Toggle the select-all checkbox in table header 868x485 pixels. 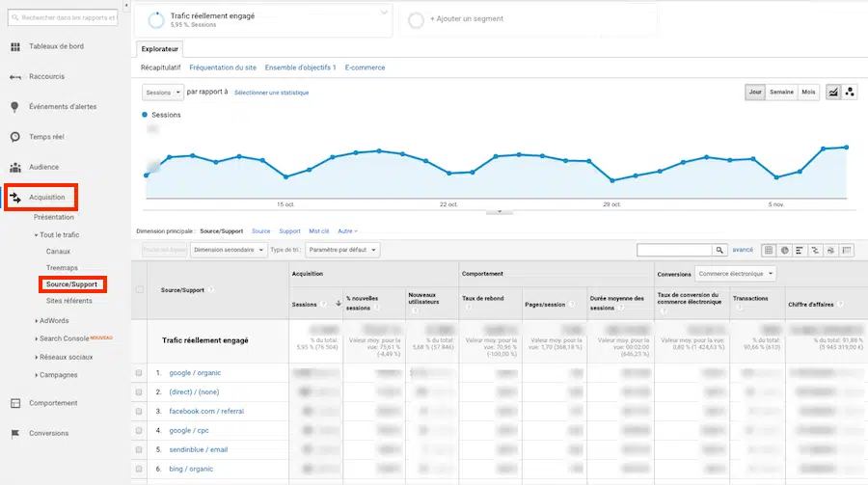140,289
